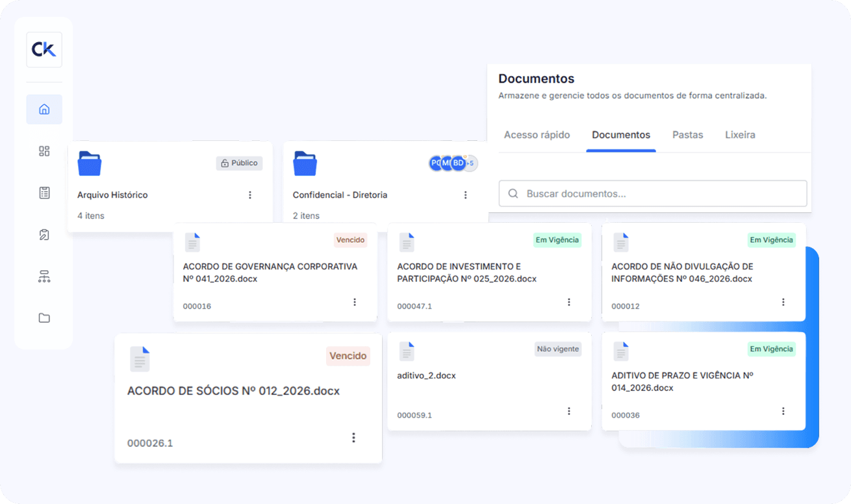Click document code 000047.1

(414, 307)
